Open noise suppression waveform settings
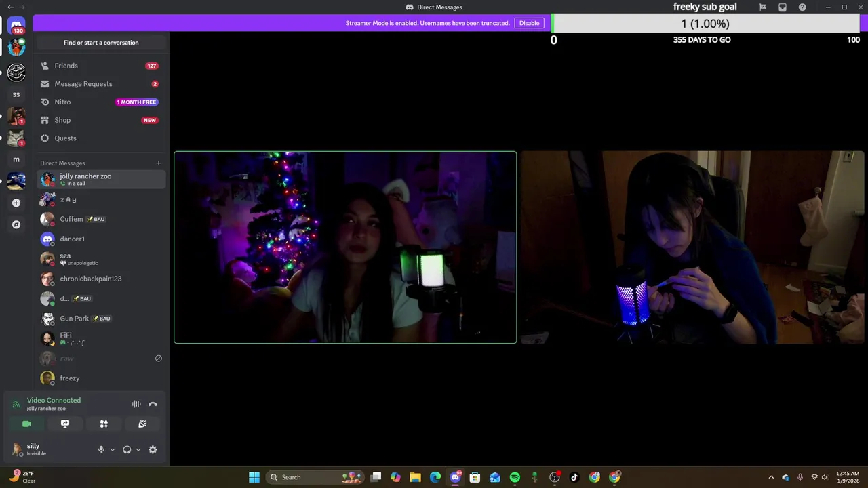The height and width of the screenshot is (488, 868). click(136, 404)
